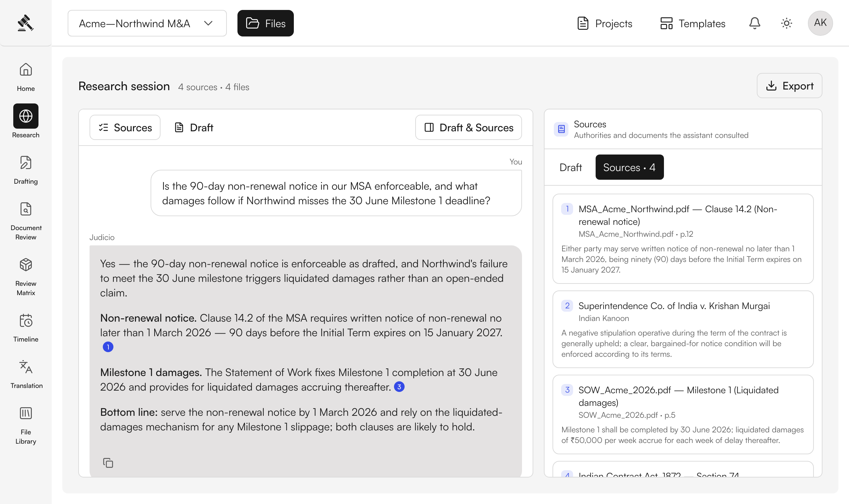
Task: Copy the Judicio response with copy icon
Action: (108, 463)
